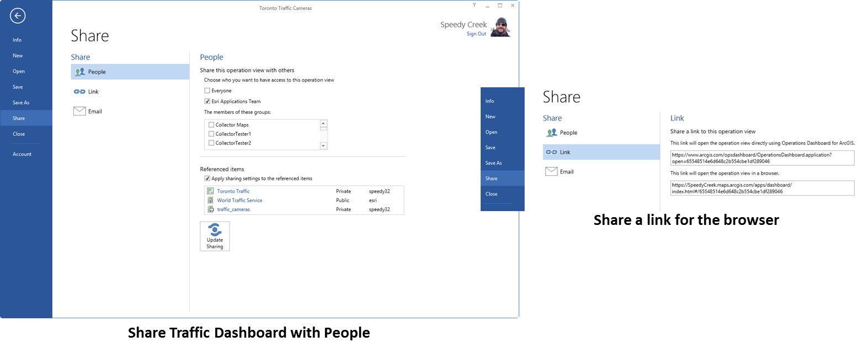Click the chain Link icon in left Share list
Viewport: 868px width, 352px height.
79,92
